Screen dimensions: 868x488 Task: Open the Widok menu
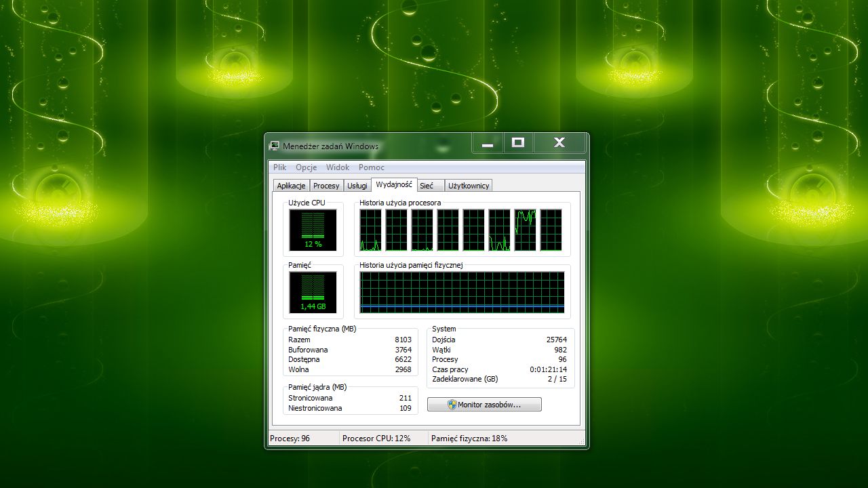(x=338, y=167)
